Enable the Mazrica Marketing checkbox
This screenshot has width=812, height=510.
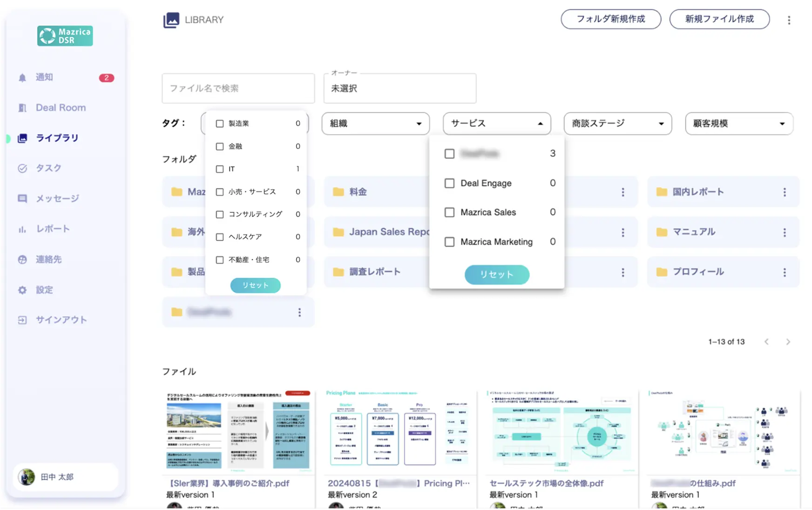449,242
